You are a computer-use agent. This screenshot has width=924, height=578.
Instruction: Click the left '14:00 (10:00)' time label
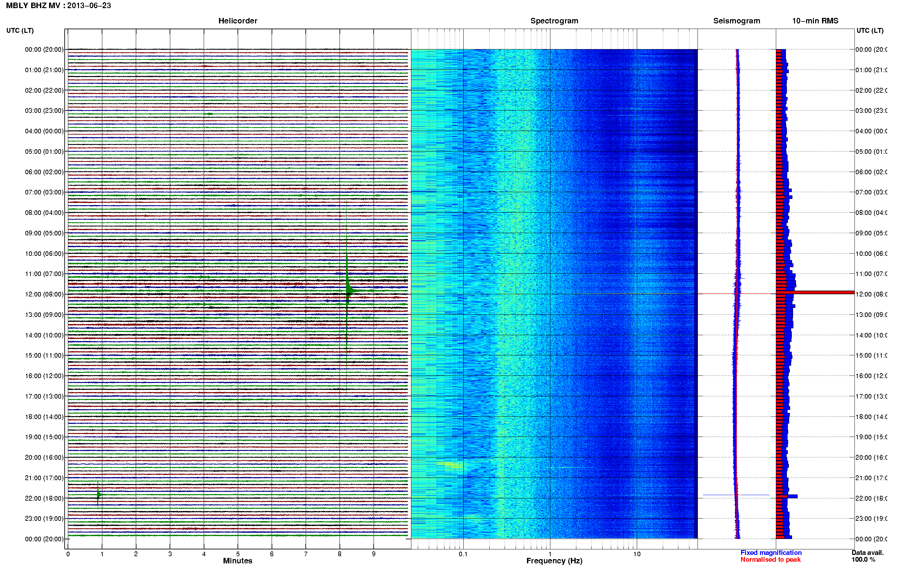[x=44, y=335]
